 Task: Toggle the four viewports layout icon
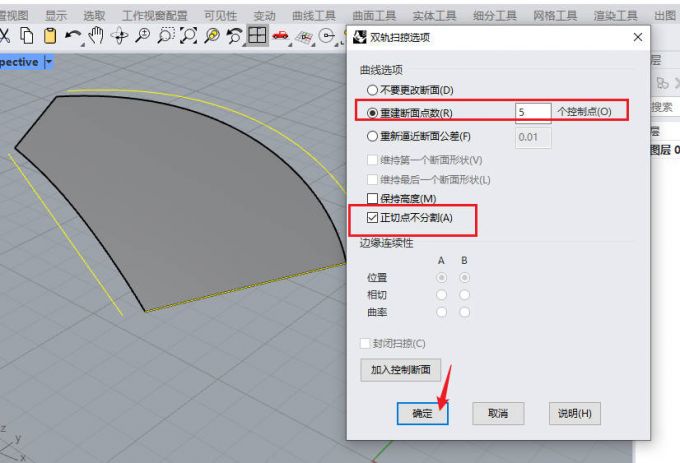coord(257,35)
